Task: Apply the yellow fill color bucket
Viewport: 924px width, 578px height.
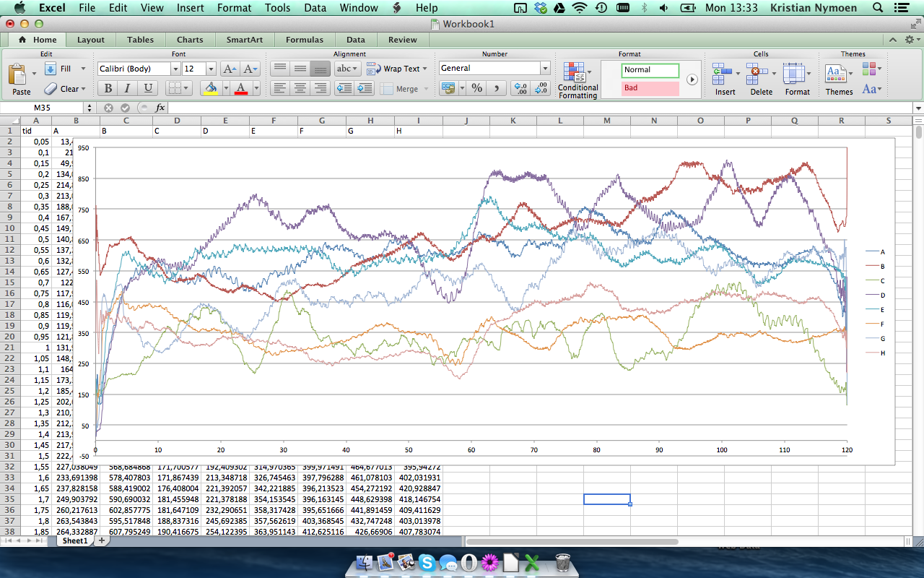Action: (x=211, y=88)
